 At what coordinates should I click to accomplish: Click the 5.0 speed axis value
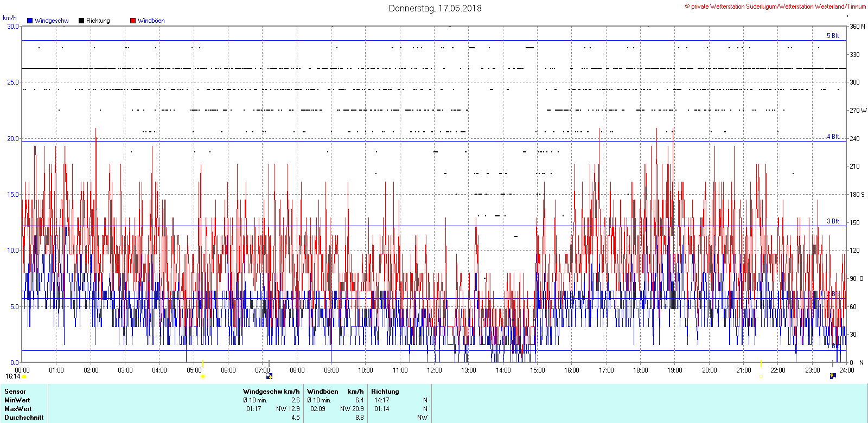(14, 307)
